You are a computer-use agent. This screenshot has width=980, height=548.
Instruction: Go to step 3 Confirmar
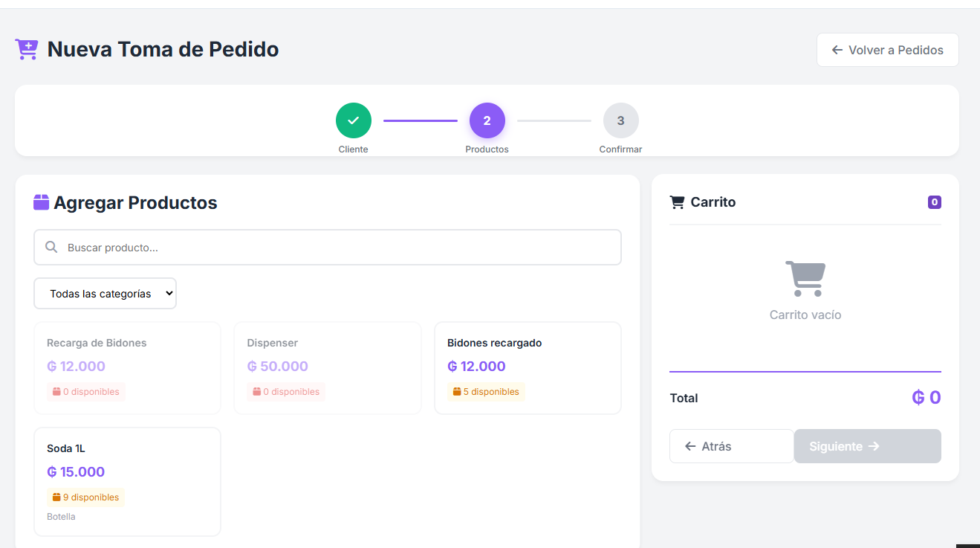620,120
